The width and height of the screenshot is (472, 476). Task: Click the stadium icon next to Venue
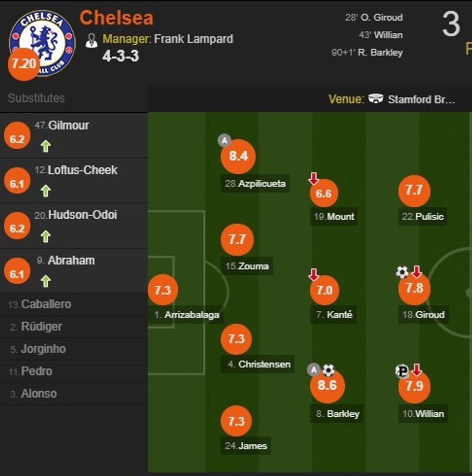(x=376, y=99)
